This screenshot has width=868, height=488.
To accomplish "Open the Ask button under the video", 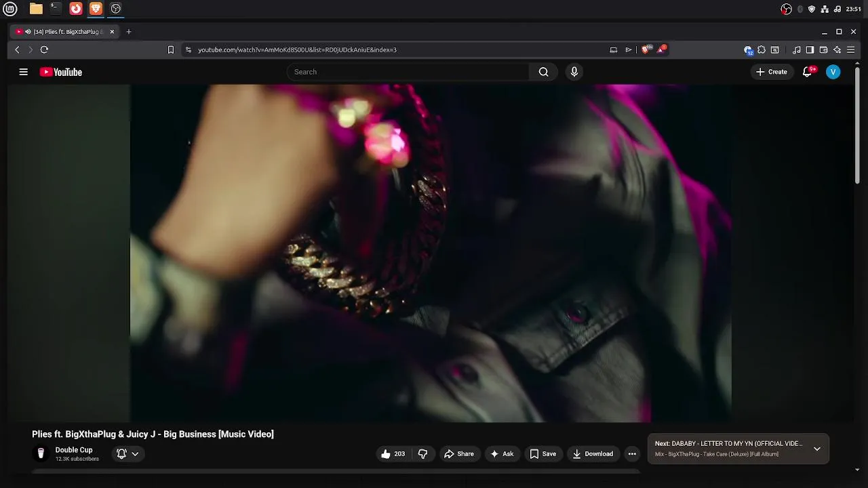I will pos(502,454).
